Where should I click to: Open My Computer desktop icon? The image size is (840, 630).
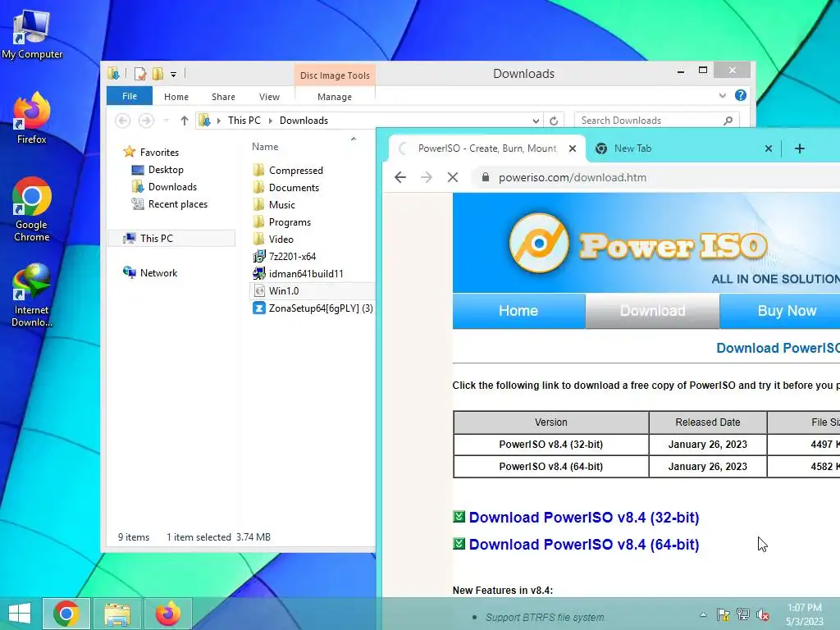pyautogui.click(x=32, y=34)
